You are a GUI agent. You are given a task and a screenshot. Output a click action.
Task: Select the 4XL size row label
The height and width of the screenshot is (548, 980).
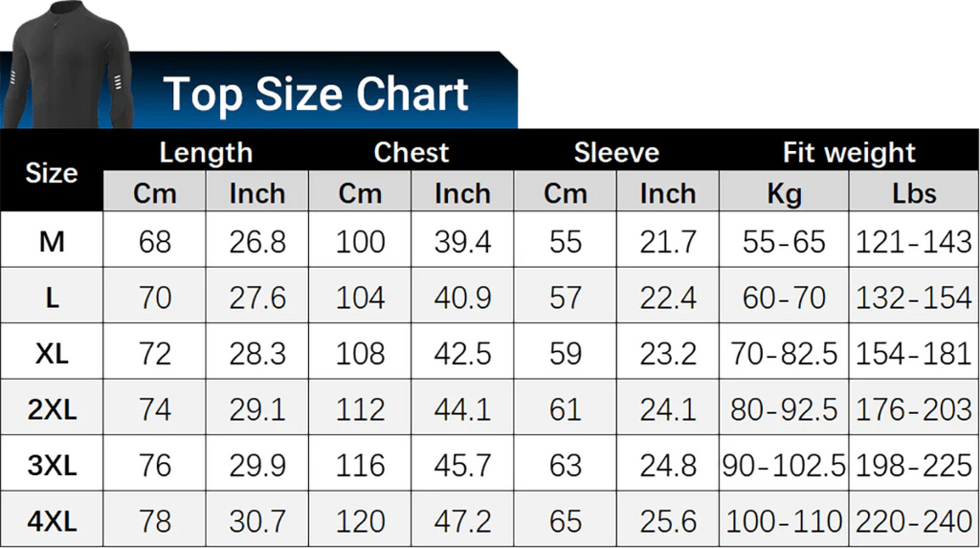pos(52,521)
